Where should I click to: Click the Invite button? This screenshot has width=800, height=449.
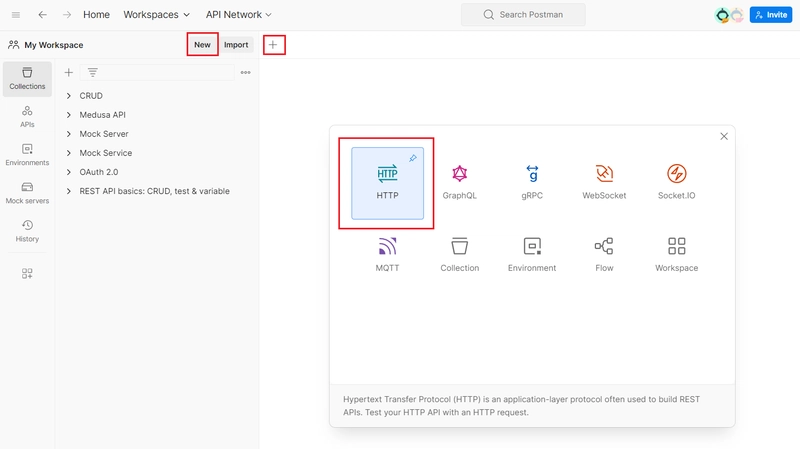[x=770, y=15]
